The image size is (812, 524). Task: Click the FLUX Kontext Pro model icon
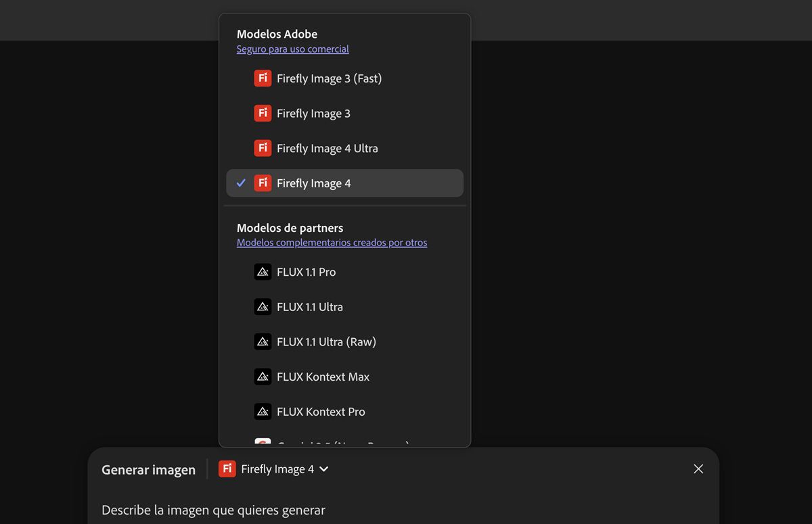[x=263, y=412]
